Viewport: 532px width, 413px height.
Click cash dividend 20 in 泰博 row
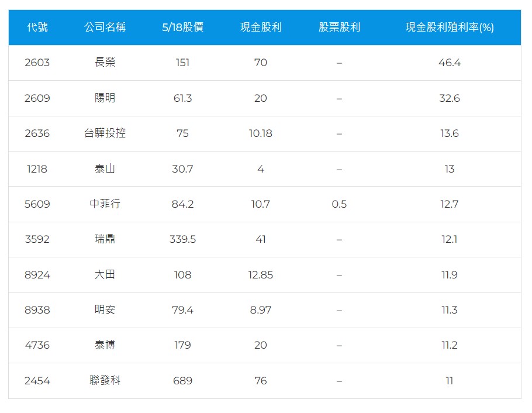coord(261,345)
